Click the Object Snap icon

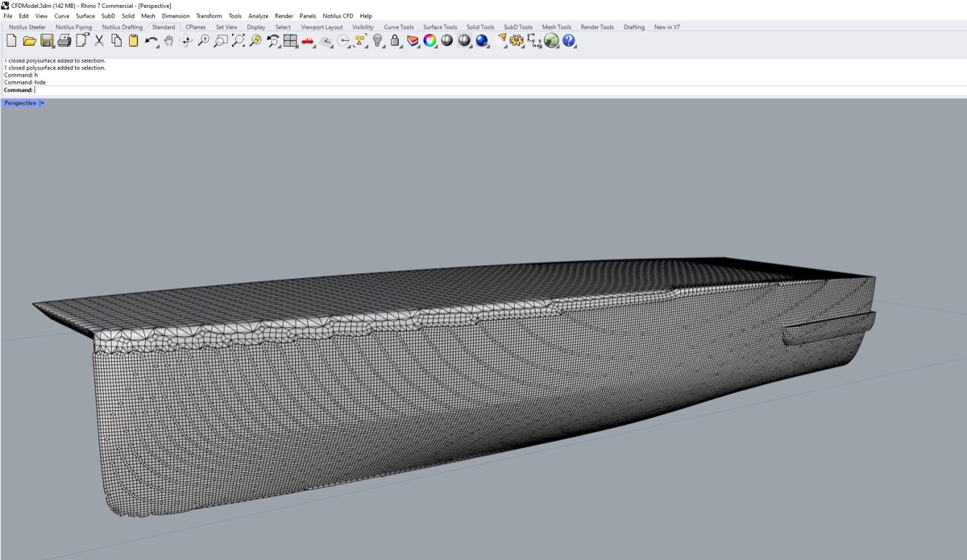tap(343, 40)
